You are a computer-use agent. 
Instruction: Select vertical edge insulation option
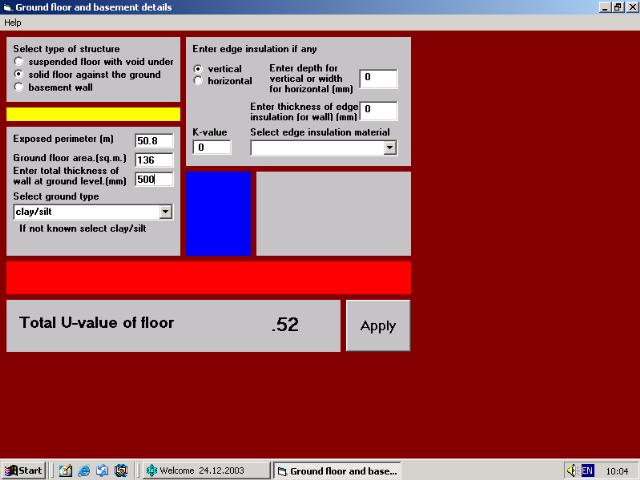pyautogui.click(x=198, y=69)
